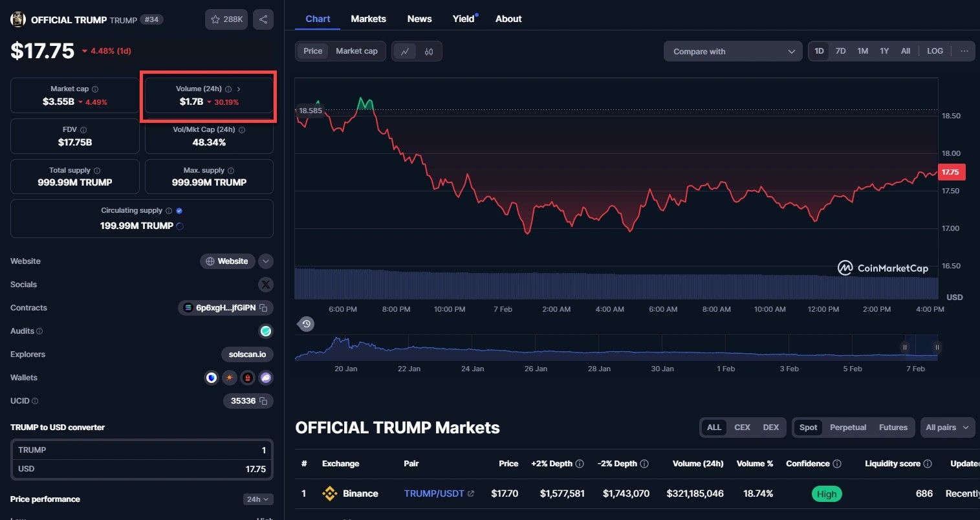Switch chart to Price view
The width and height of the screenshot is (980, 520).
[x=313, y=51]
